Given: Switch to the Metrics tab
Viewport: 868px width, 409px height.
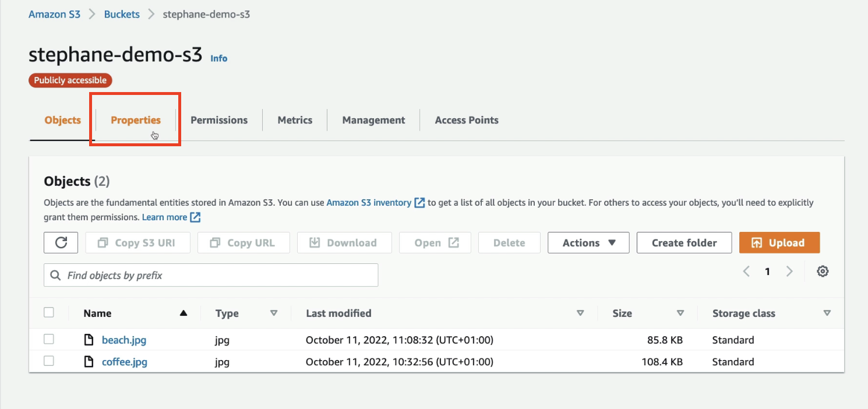Looking at the screenshot, I should pos(295,120).
